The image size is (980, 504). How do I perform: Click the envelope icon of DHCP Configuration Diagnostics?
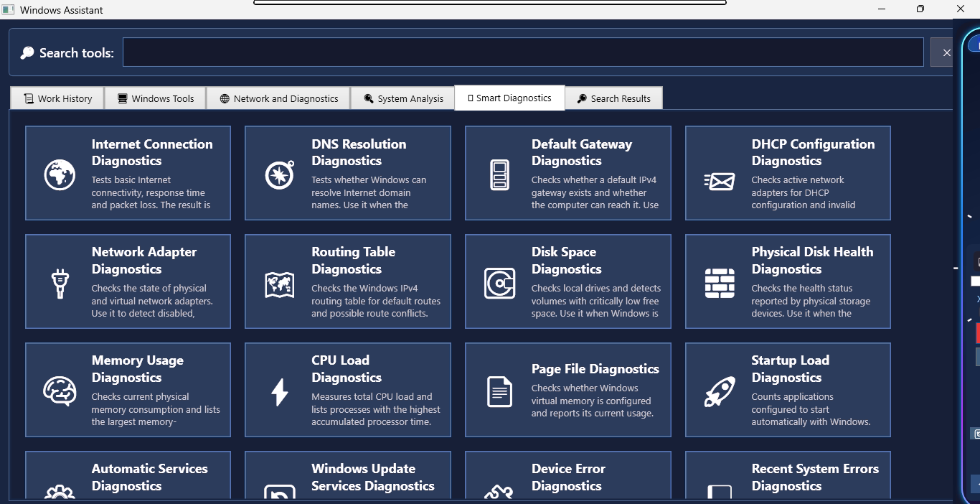[720, 182]
